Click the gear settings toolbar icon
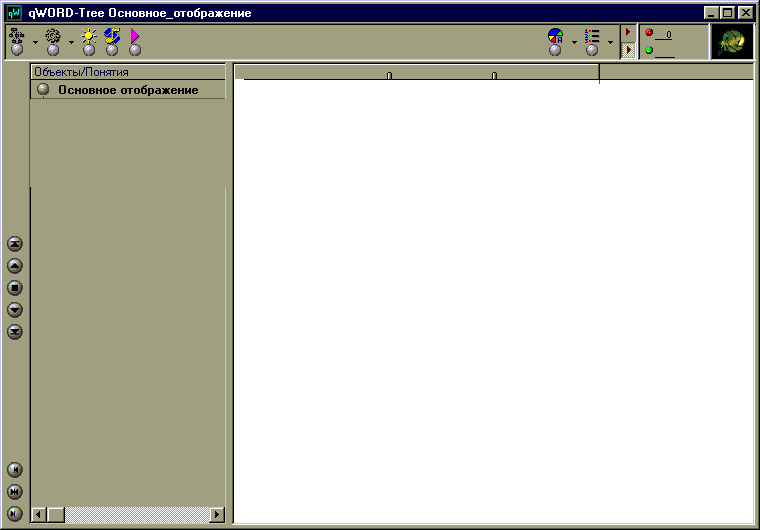This screenshot has width=760, height=530. [53, 41]
